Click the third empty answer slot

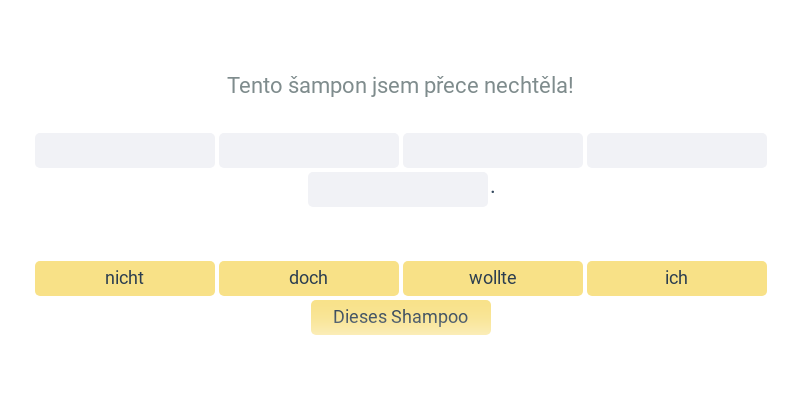point(493,150)
